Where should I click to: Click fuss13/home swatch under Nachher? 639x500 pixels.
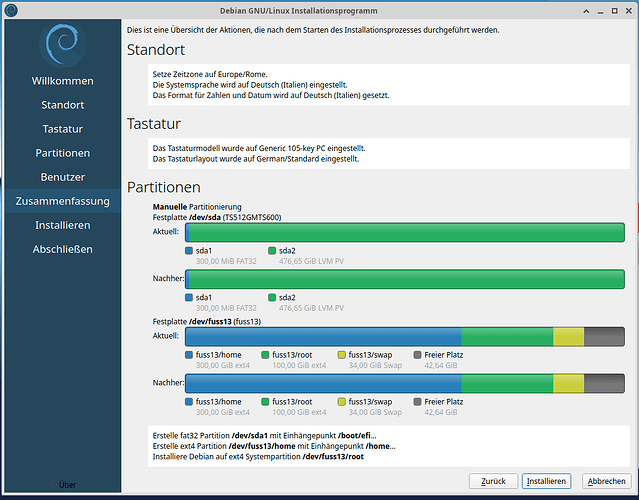189,402
